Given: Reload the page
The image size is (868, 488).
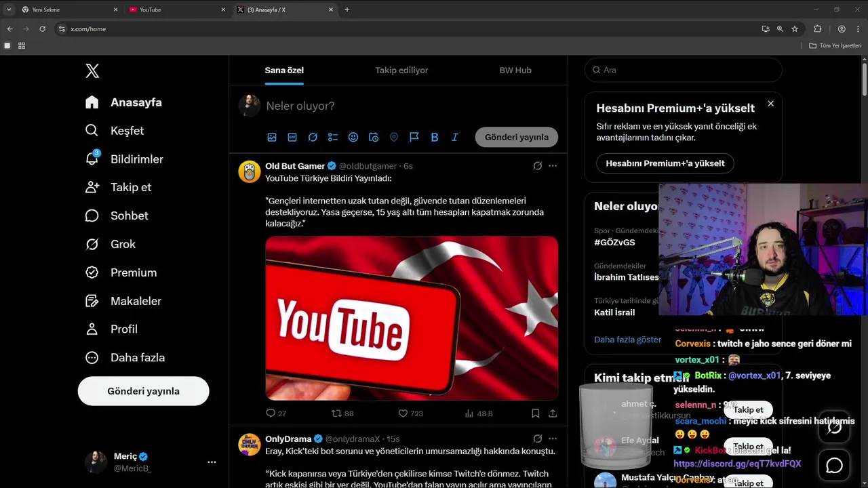Looking at the screenshot, I should click(42, 29).
